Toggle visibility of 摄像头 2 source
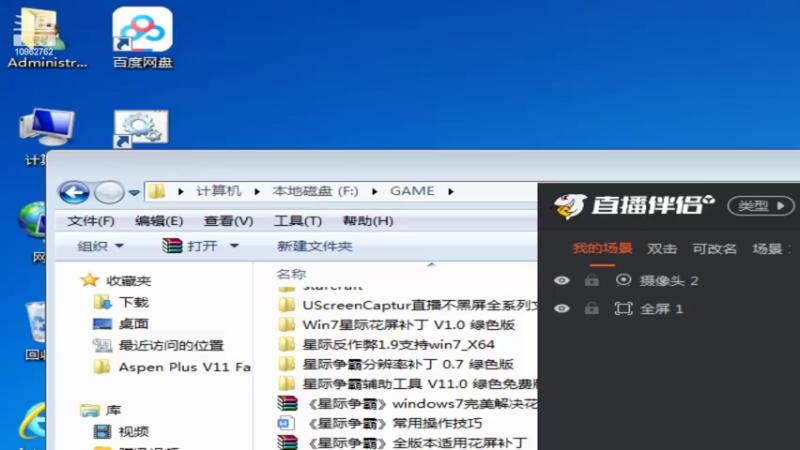This screenshot has height=450, width=800. (x=562, y=281)
